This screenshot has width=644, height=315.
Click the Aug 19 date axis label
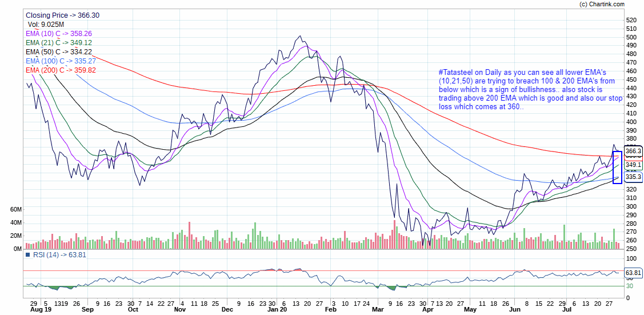click(x=41, y=310)
